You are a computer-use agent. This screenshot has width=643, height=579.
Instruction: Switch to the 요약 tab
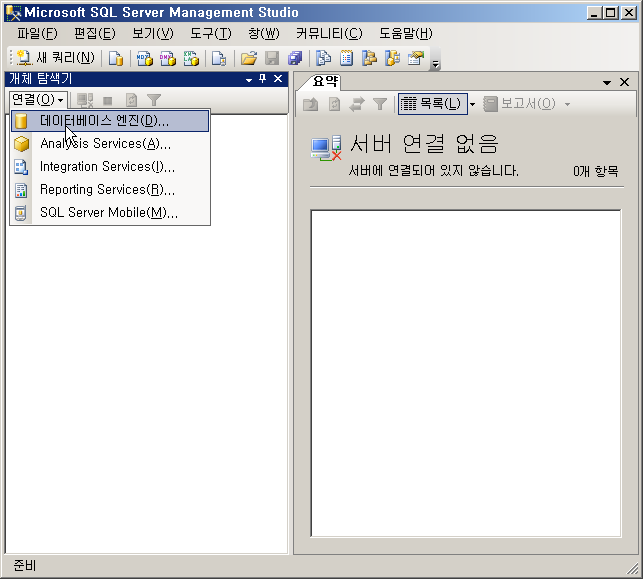click(324, 82)
